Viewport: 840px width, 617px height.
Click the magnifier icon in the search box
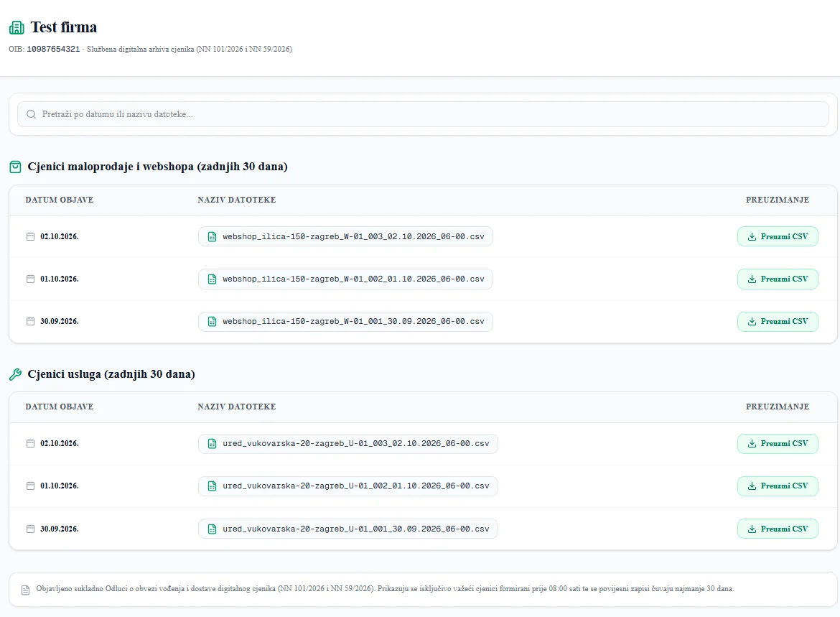tap(31, 114)
